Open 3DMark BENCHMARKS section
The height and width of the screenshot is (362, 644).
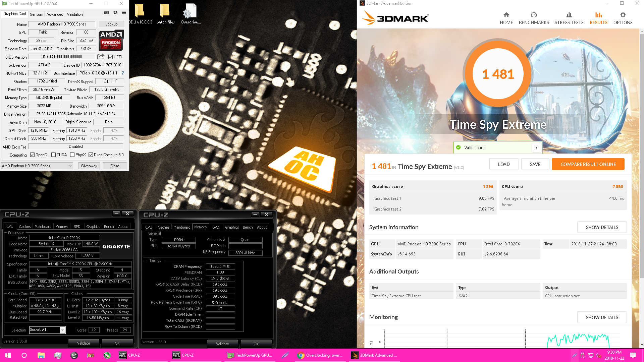coord(534,18)
